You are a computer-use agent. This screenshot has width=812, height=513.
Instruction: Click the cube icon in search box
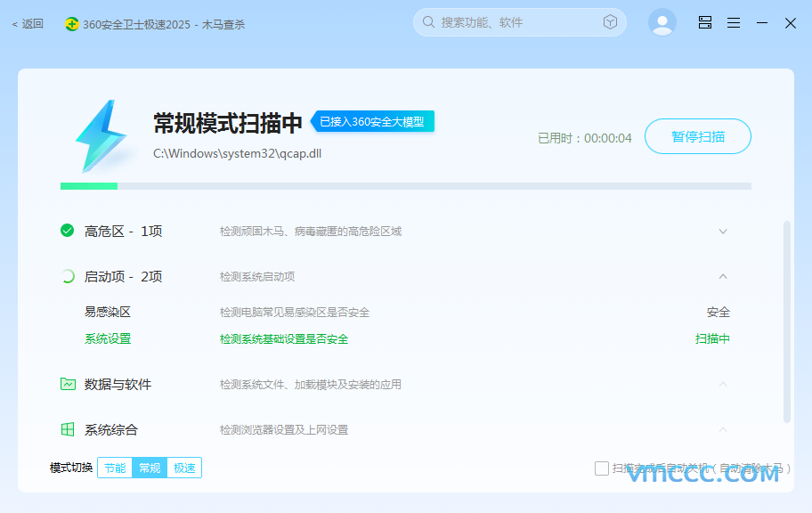[x=610, y=22]
